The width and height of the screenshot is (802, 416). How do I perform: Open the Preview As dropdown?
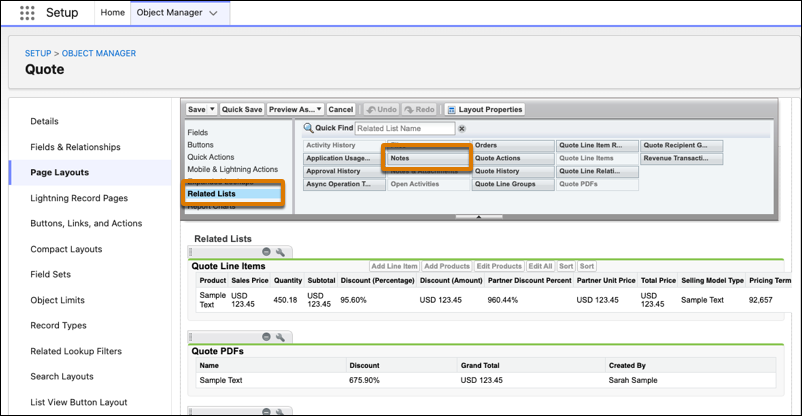click(295, 110)
